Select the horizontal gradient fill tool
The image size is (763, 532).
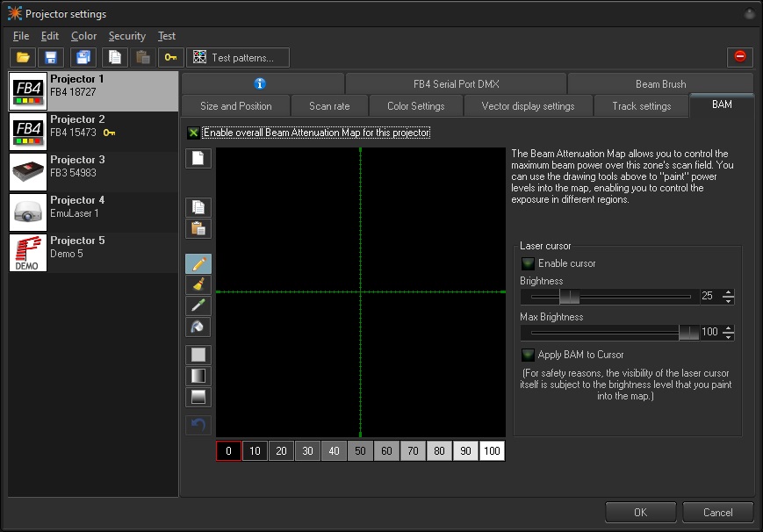198,376
